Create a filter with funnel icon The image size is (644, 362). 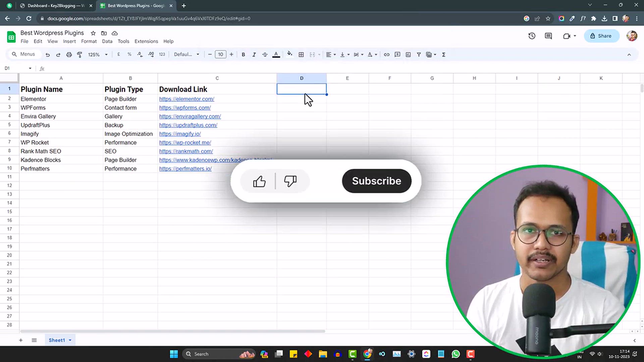pos(419,55)
